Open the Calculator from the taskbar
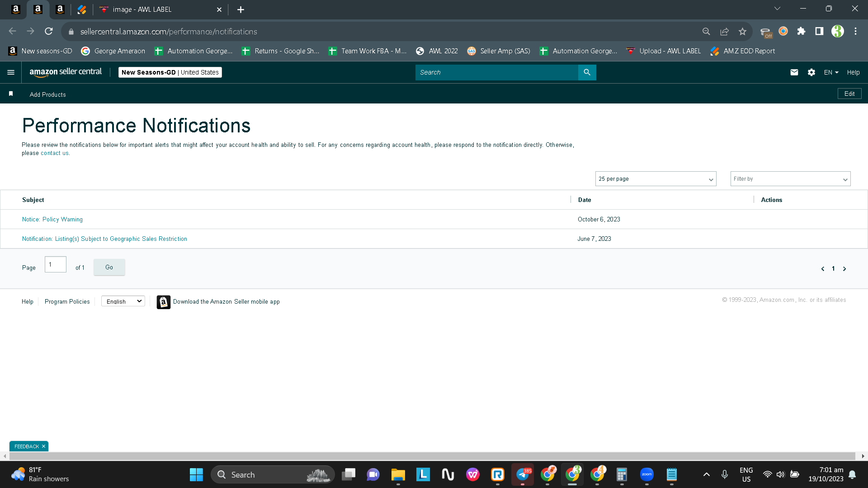The image size is (868, 488). click(622, 474)
